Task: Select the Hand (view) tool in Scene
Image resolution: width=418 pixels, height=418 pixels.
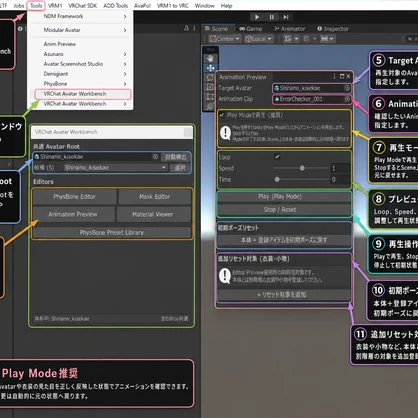Action: click(210, 59)
